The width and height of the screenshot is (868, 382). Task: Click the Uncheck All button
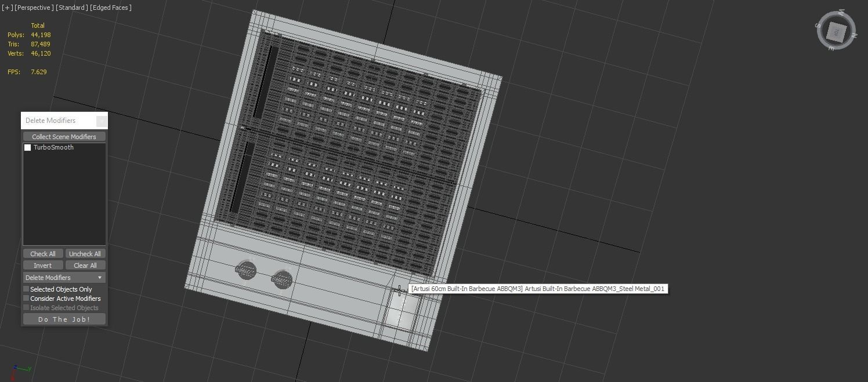[x=85, y=254]
